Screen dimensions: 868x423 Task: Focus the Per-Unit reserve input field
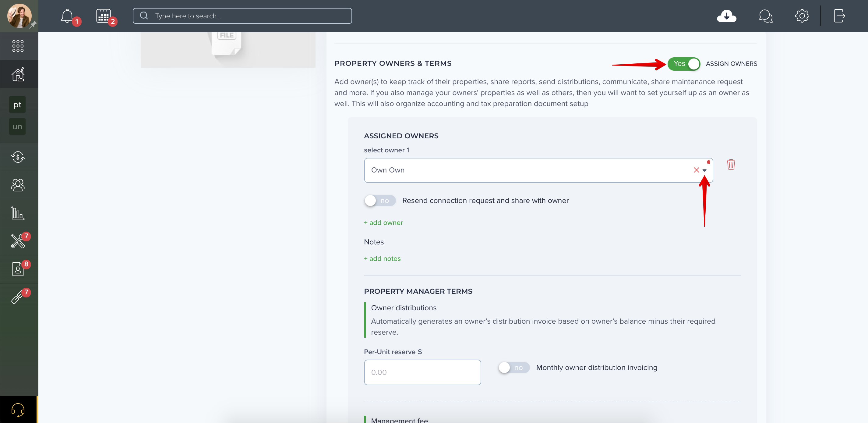(422, 372)
